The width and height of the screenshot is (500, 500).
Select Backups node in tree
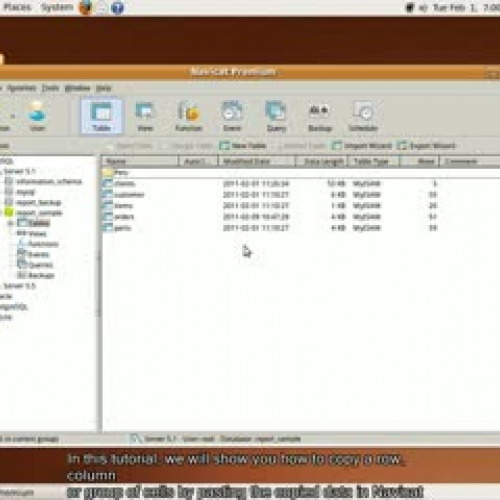(41, 275)
